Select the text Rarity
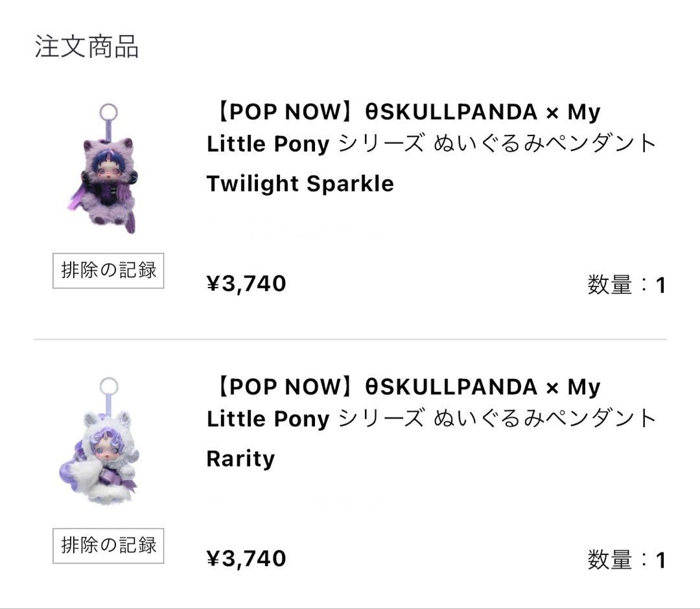Image resolution: width=700 pixels, height=609 pixels. click(242, 457)
